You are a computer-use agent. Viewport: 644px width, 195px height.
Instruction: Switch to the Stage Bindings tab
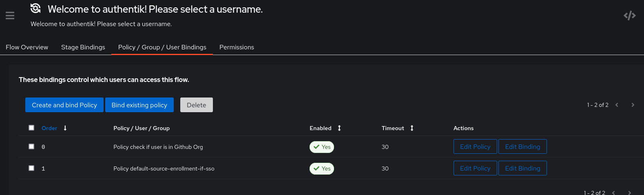coord(83,47)
